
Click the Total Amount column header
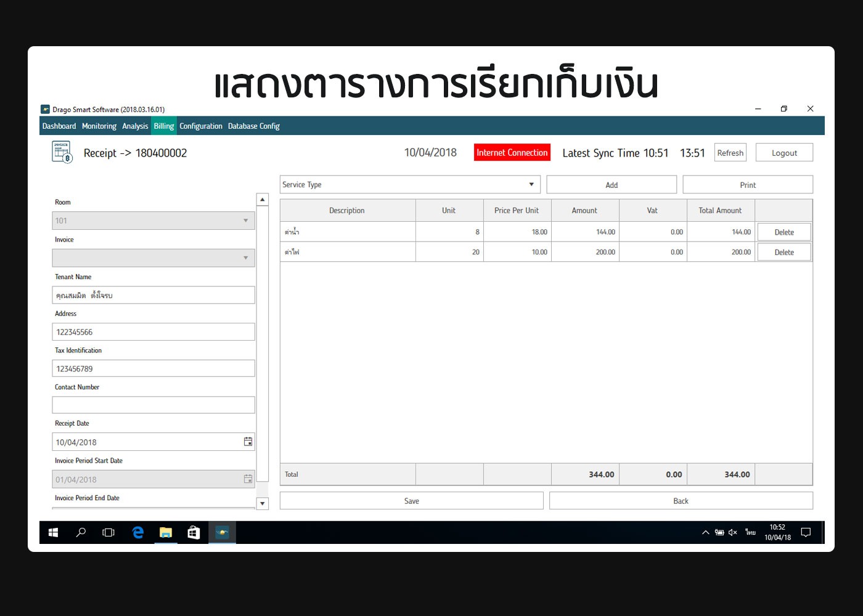[x=721, y=211]
